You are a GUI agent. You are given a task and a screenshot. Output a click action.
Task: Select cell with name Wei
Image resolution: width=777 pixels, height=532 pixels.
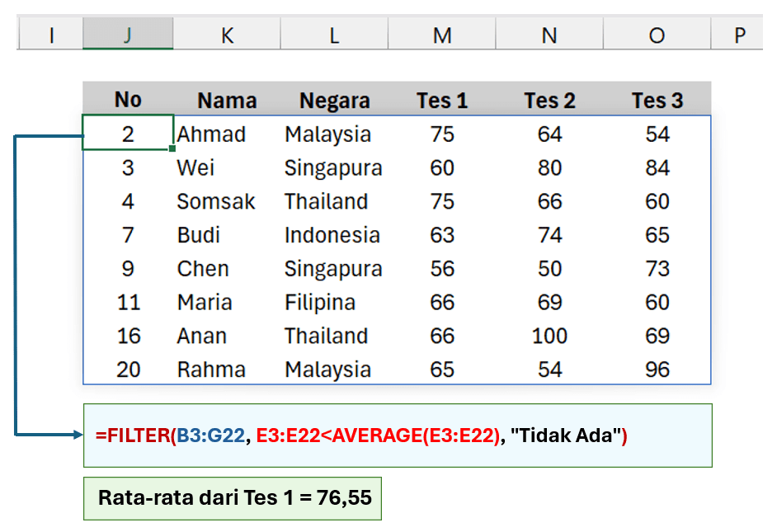click(x=227, y=167)
